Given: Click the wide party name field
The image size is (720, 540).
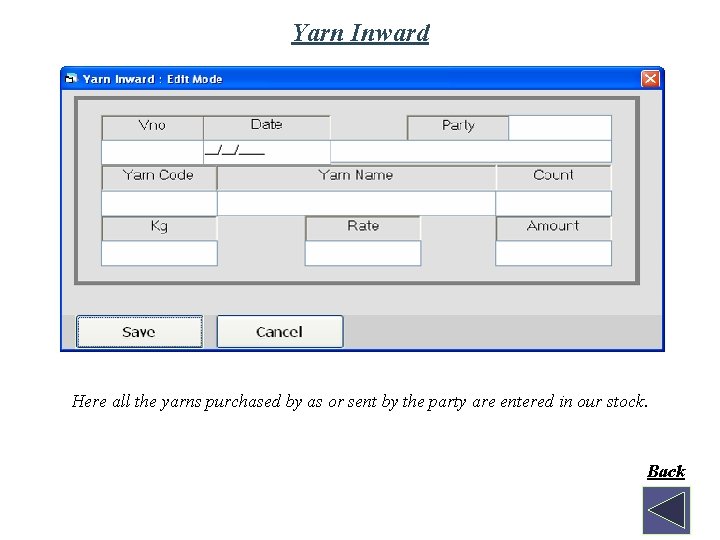Looking at the screenshot, I should [x=471, y=152].
